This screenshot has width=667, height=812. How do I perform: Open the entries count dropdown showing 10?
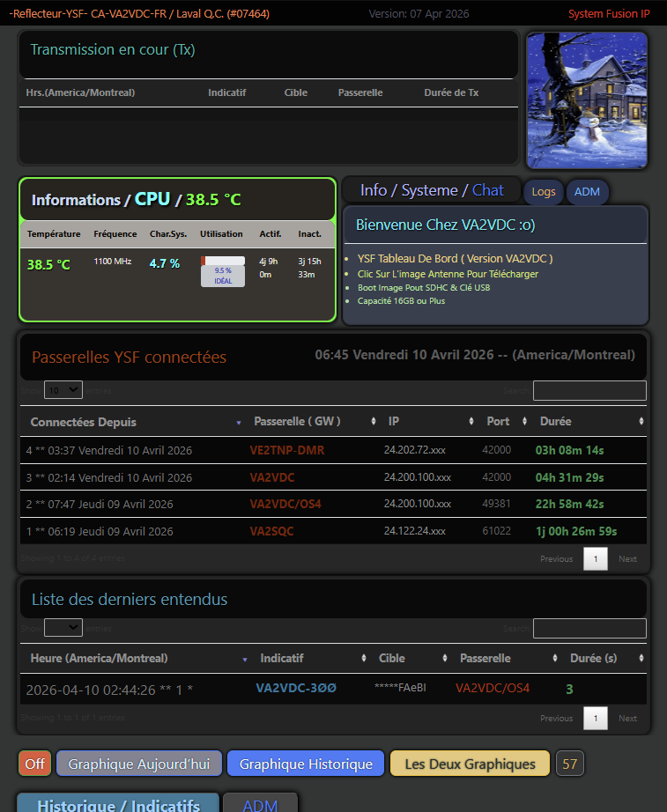tap(63, 389)
